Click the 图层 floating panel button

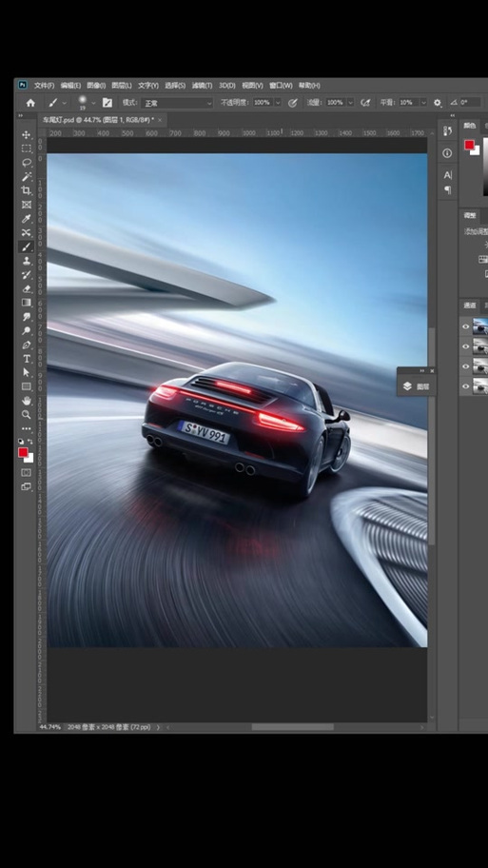pyautogui.click(x=417, y=386)
